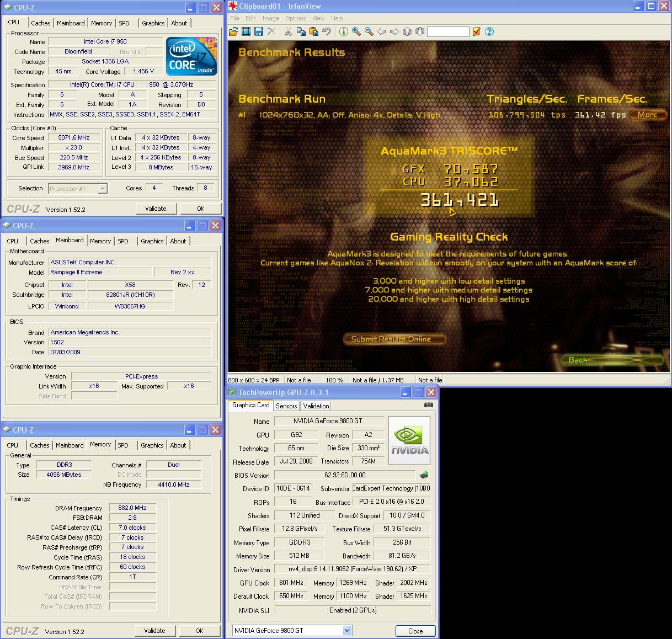672x639 pixels.
Task: Click the page number field in IrfanView toolbar
Action: click(448, 31)
